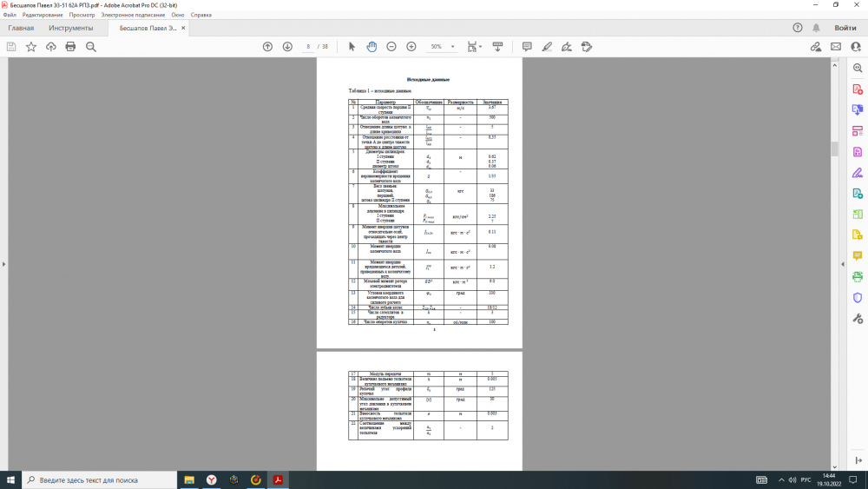
Task: Zoom out with minus button
Action: pos(391,47)
